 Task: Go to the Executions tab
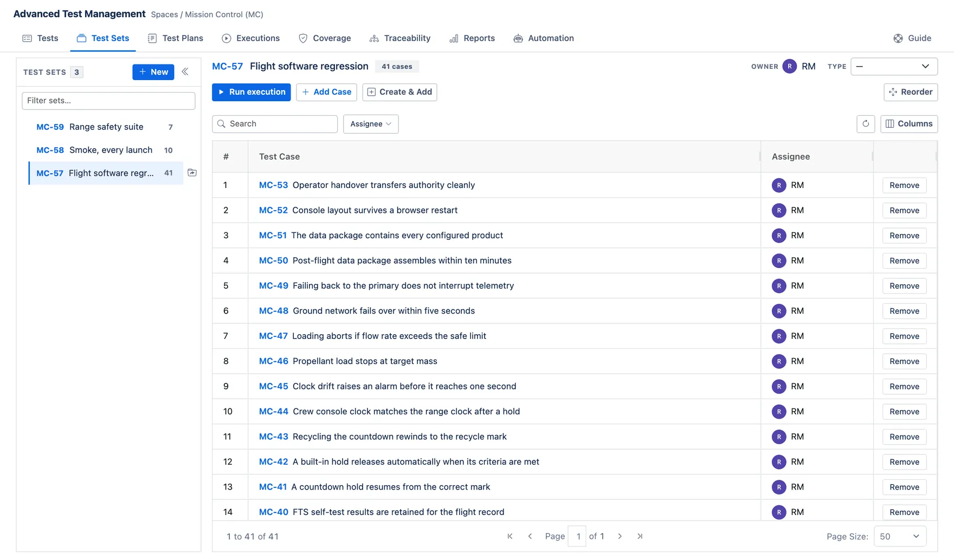point(251,38)
